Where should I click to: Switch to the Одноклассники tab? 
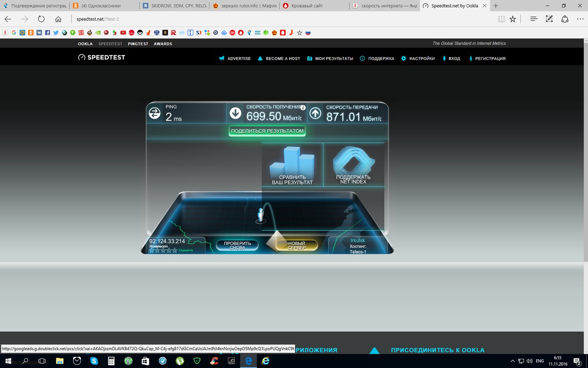point(104,6)
